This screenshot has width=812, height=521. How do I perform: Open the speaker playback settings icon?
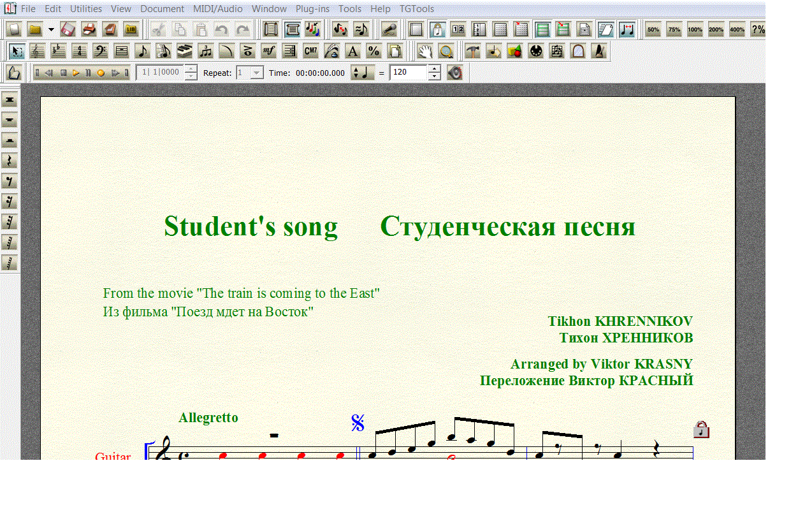tap(454, 73)
